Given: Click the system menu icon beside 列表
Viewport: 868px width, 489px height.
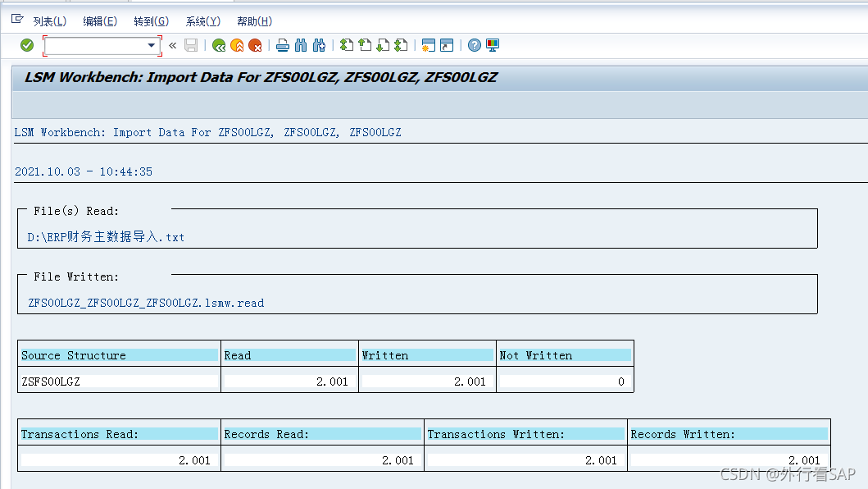Looking at the screenshot, I should coord(17,20).
